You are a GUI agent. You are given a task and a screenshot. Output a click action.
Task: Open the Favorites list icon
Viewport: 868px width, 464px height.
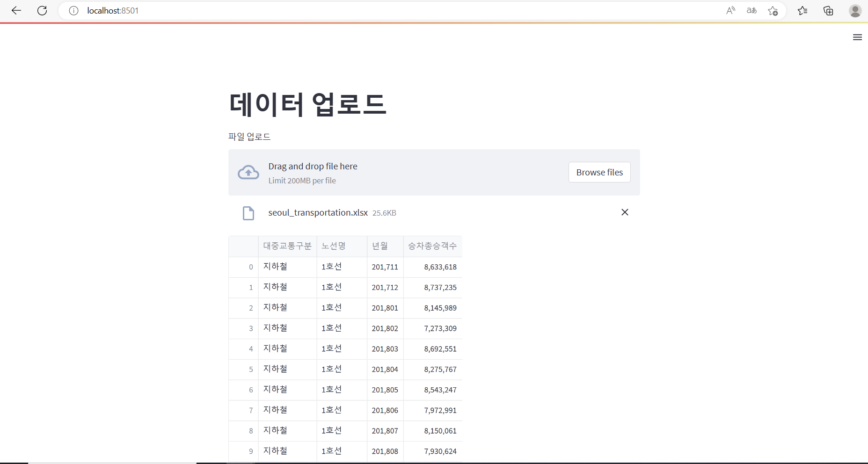pos(802,11)
